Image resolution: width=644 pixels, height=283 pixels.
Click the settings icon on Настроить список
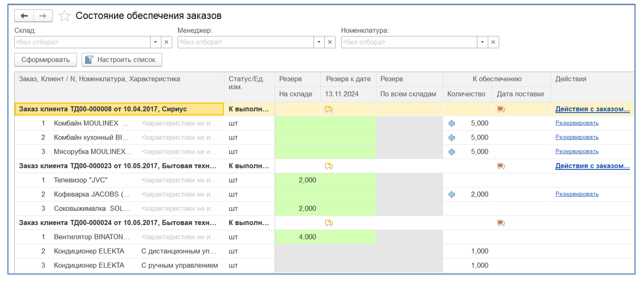(x=89, y=60)
